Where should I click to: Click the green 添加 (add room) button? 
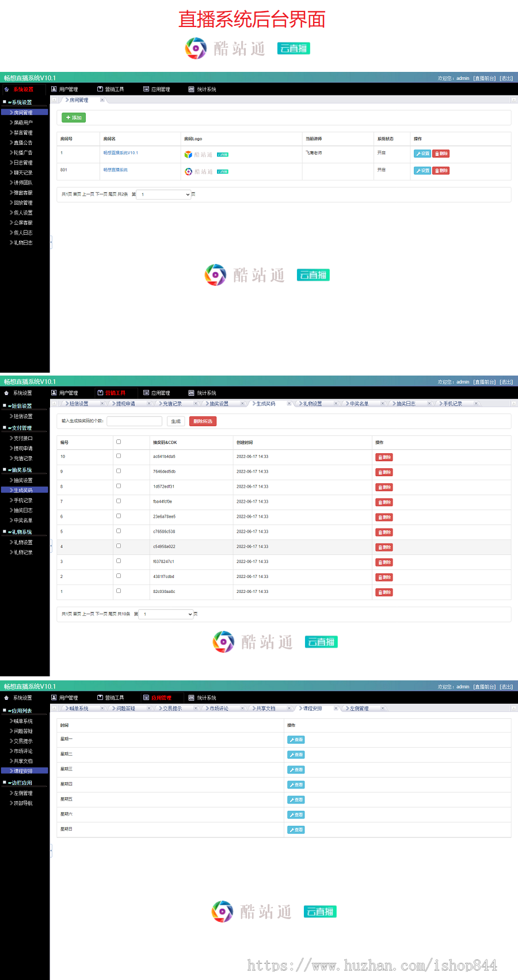[74, 117]
